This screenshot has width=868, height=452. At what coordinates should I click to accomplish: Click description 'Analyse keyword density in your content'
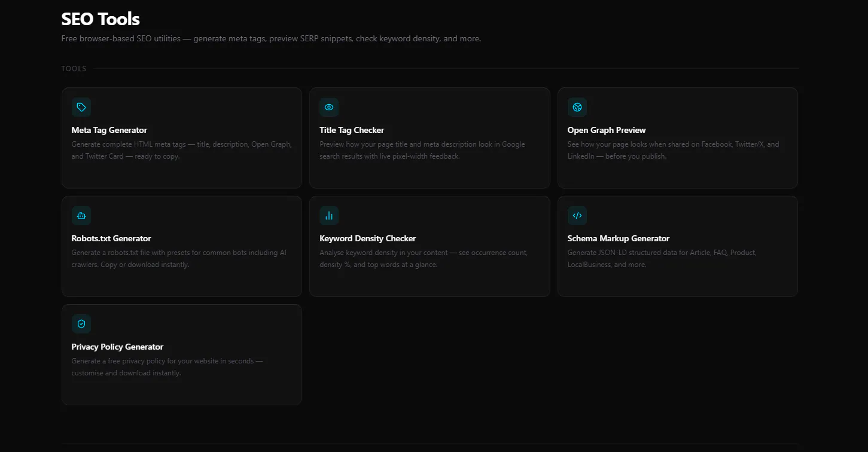click(424, 259)
